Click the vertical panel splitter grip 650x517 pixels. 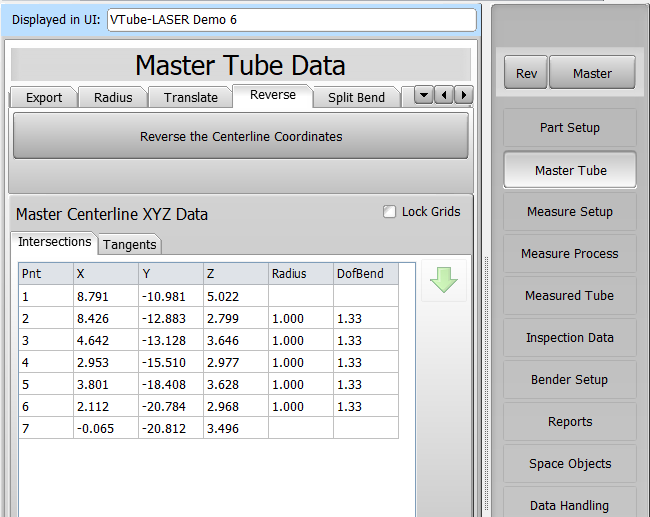point(487,384)
